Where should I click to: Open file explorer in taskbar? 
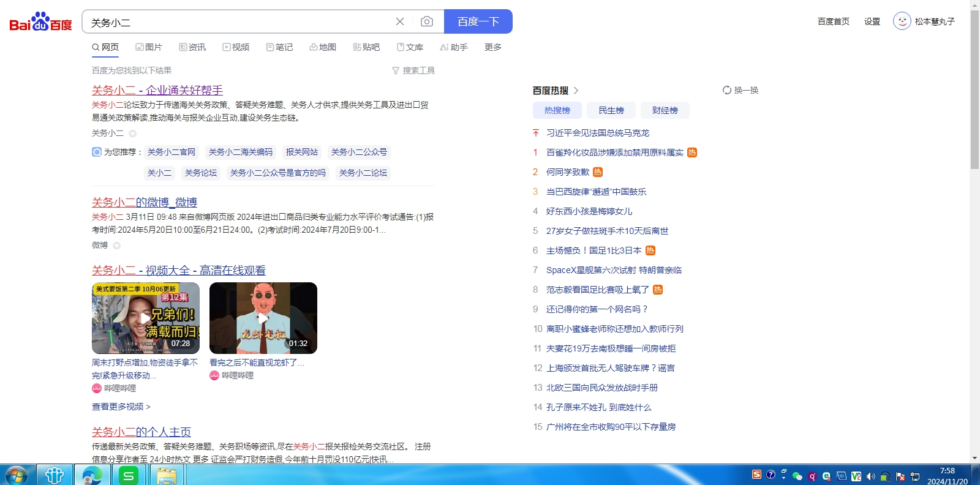coord(166,475)
